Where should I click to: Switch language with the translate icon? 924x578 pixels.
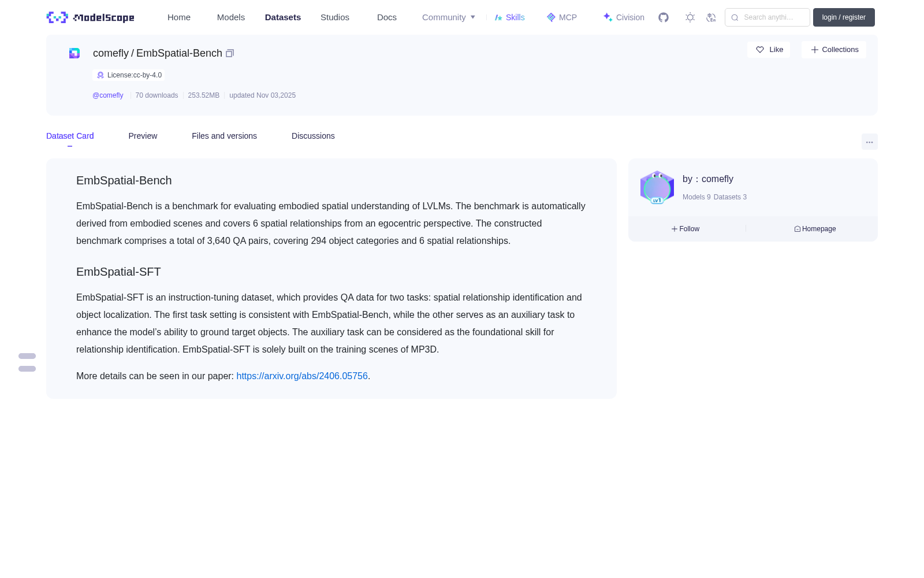coord(711,17)
